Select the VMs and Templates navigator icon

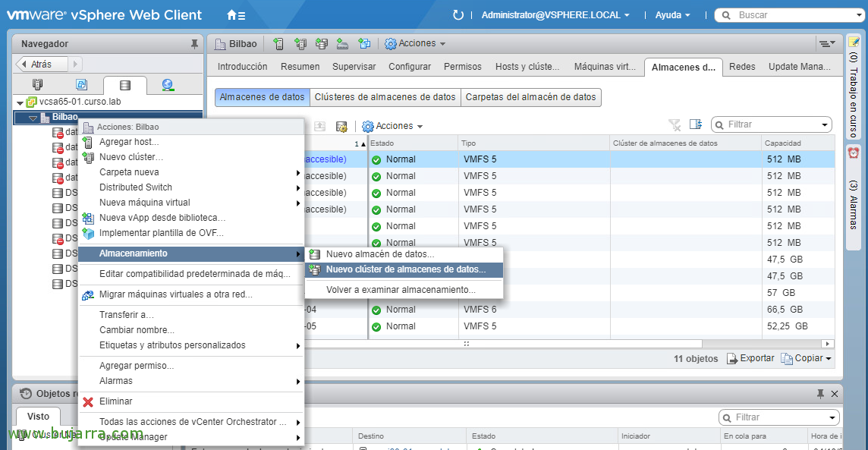click(81, 85)
